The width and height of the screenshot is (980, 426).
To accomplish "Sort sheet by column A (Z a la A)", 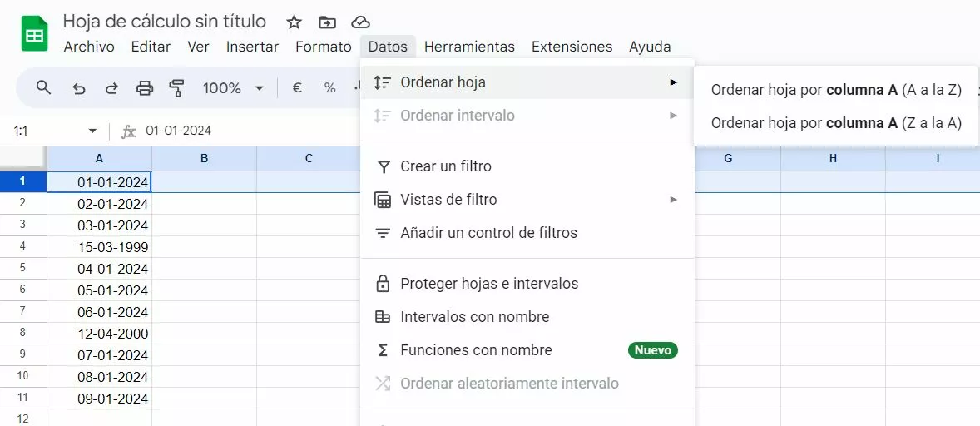I will coord(836,123).
